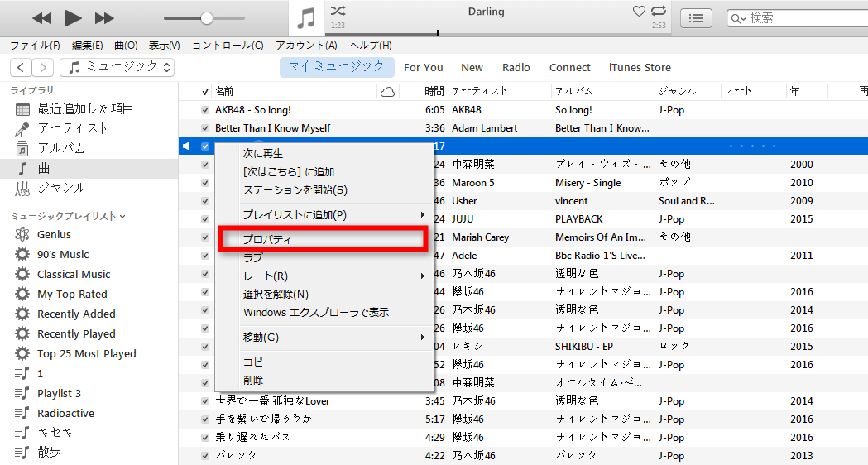This screenshot has height=465, width=868.
Task: Open the 曲(O) menu
Action: pyautogui.click(x=126, y=46)
